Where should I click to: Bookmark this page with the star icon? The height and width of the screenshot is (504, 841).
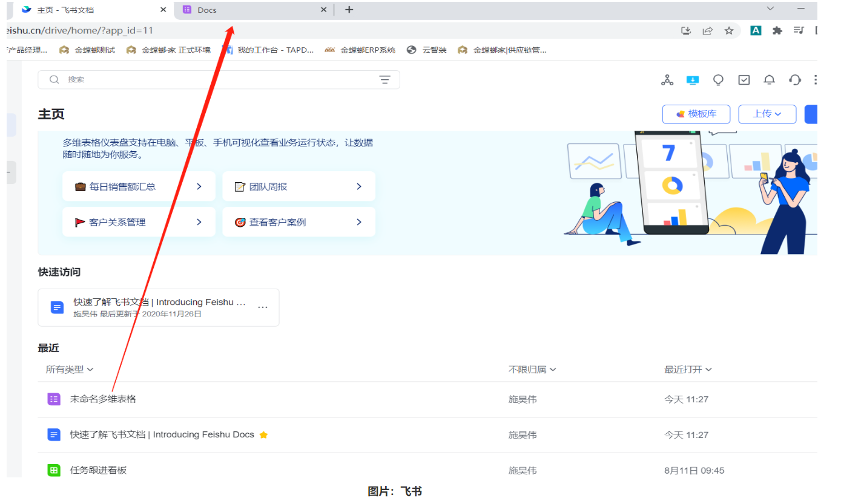point(729,30)
